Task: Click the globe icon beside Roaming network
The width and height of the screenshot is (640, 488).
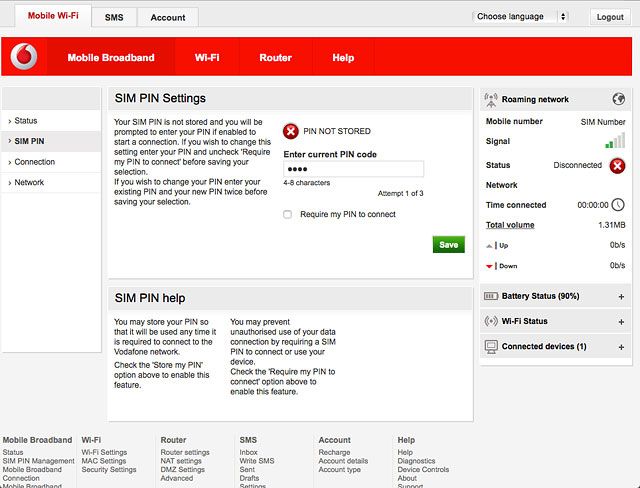Action: (x=619, y=99)
